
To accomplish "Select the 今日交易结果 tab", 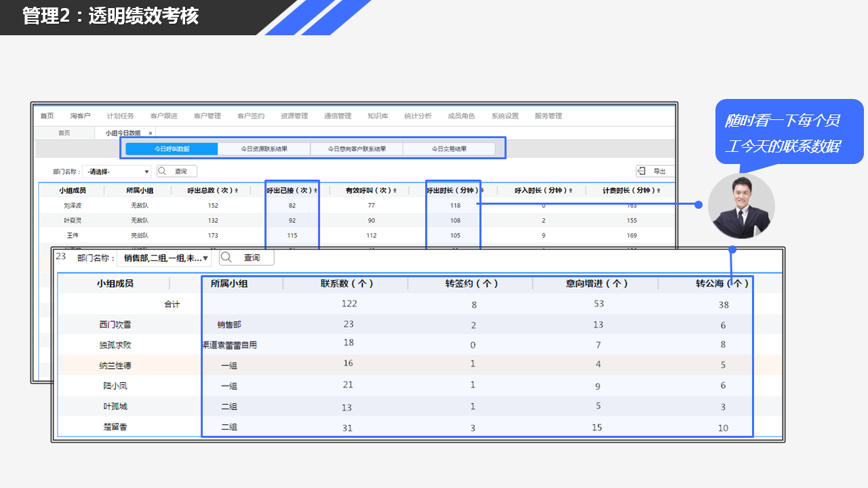I will 449,149.
